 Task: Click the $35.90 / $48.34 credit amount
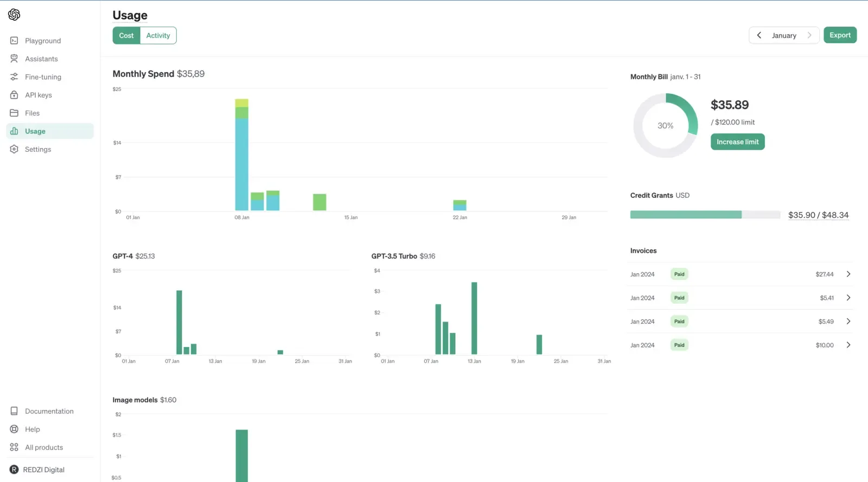pyautogui.click(x=818, y=215)
